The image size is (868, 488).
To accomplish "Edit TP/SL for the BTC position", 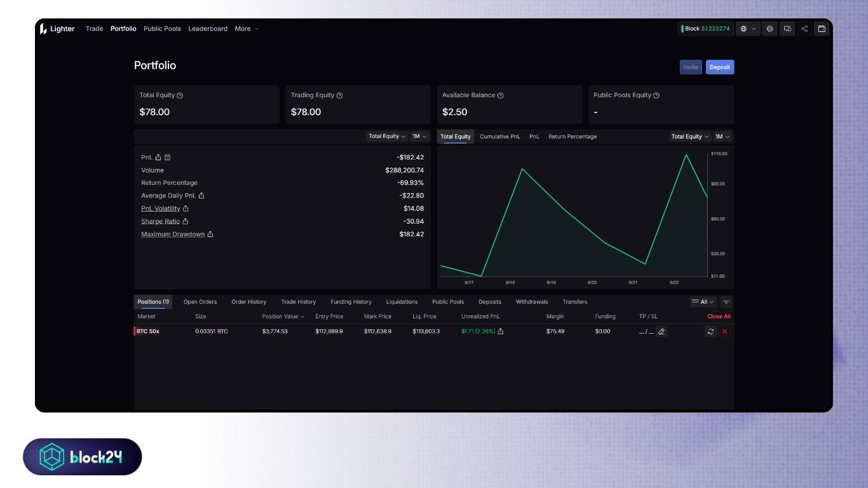I will pyautogui.click(x=661, y=331).
